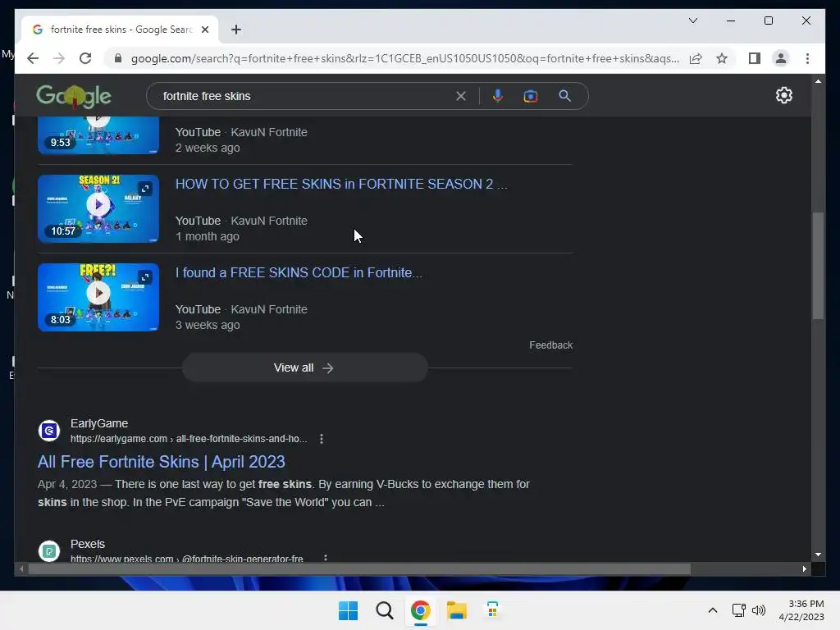The image size is (840, 630).
Task: Open volume control in system tray
Action: [759, 610]
